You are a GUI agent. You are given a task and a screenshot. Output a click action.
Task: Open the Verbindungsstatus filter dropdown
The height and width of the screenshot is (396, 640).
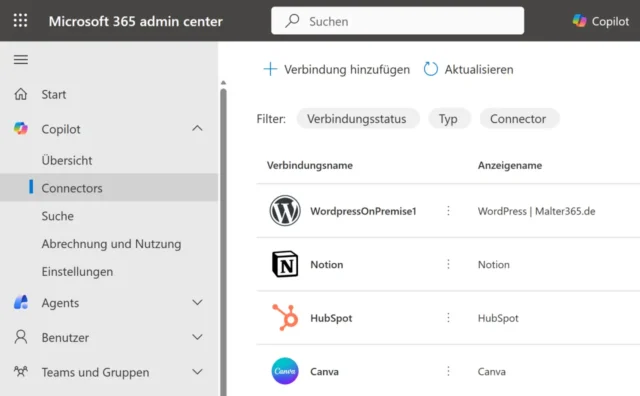[358, 119]
